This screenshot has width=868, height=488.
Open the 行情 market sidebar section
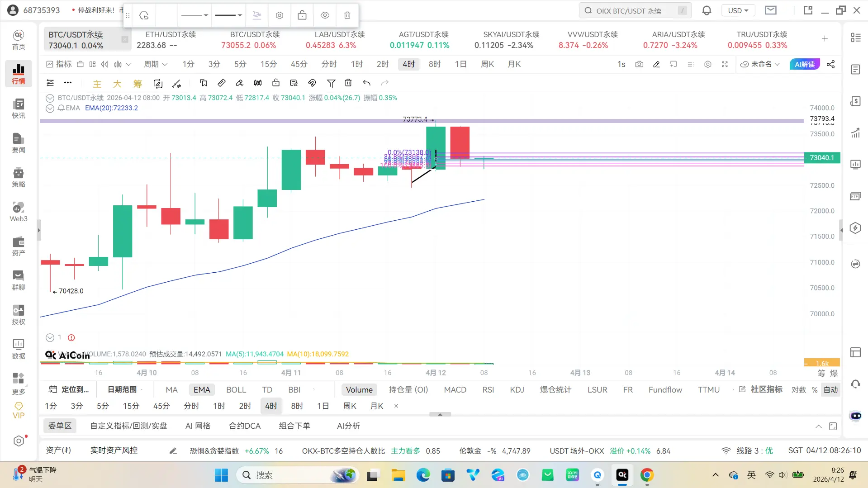19,73
